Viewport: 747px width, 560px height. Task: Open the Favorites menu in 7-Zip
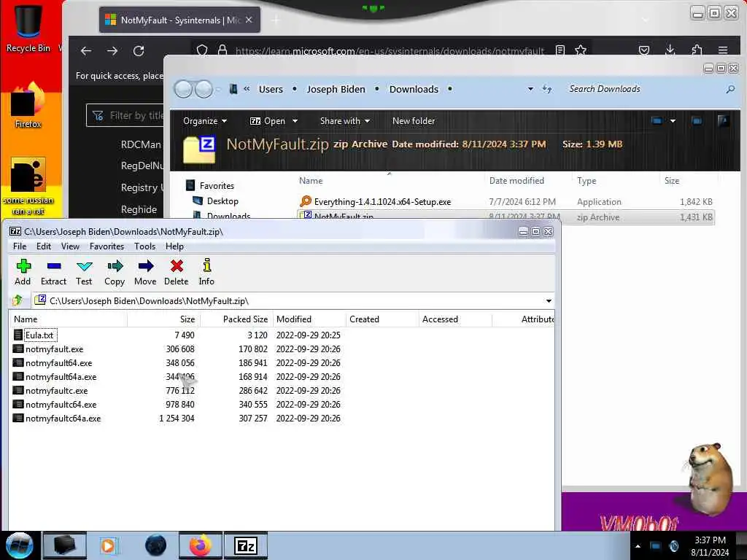(107, 246)
